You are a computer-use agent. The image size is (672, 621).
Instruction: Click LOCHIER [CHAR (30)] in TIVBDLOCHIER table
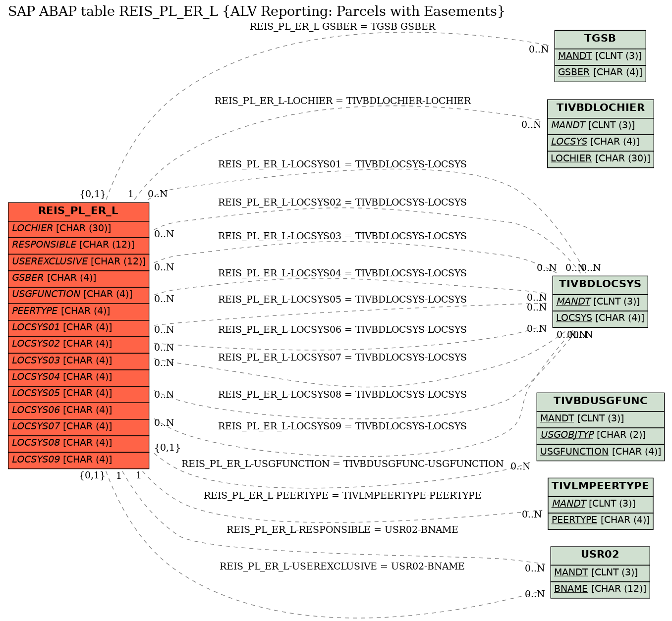[x=601, y=159]
